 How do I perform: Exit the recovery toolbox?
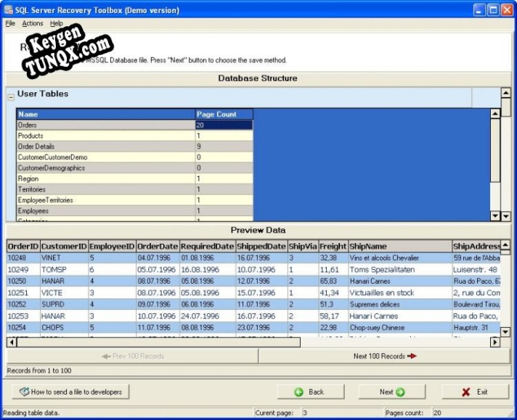pos(476,392)
